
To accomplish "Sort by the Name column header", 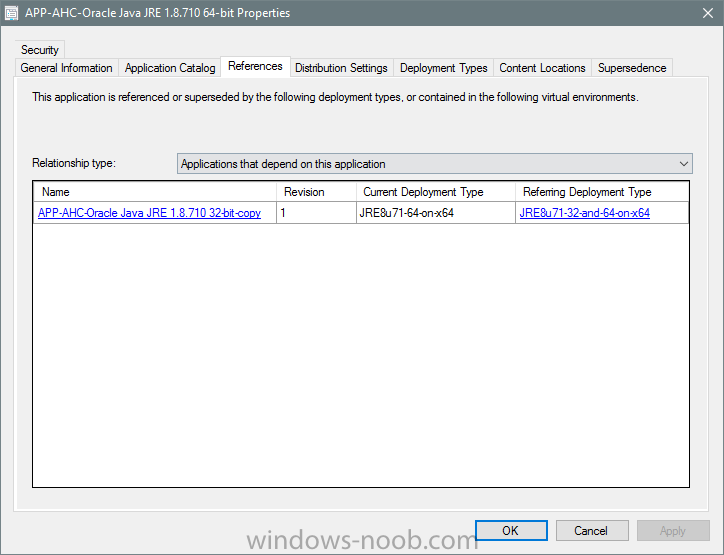I will coord(155,192).
